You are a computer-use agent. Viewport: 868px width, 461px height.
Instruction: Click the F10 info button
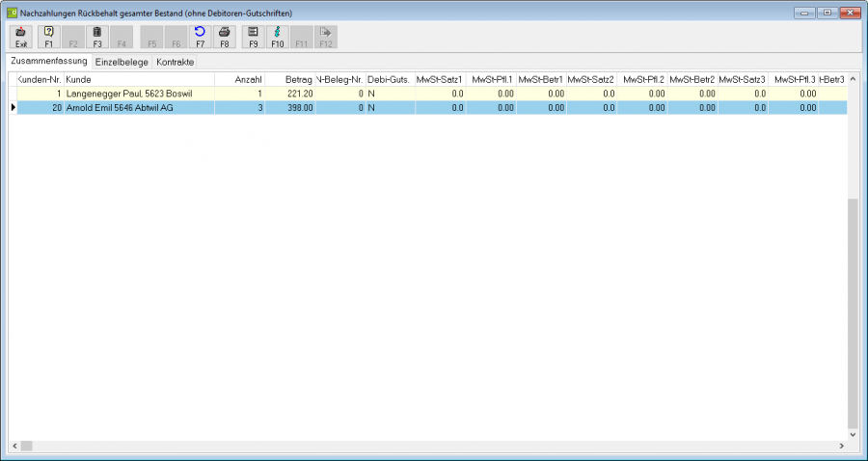pyautogui.click(x=278, y=37)
